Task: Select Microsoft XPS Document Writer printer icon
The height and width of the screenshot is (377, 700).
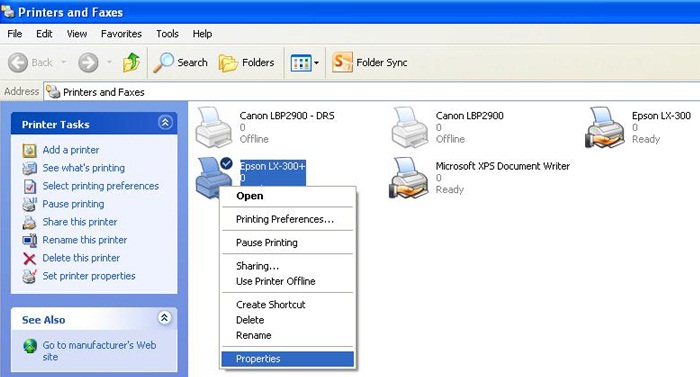Action: [409, 177]
